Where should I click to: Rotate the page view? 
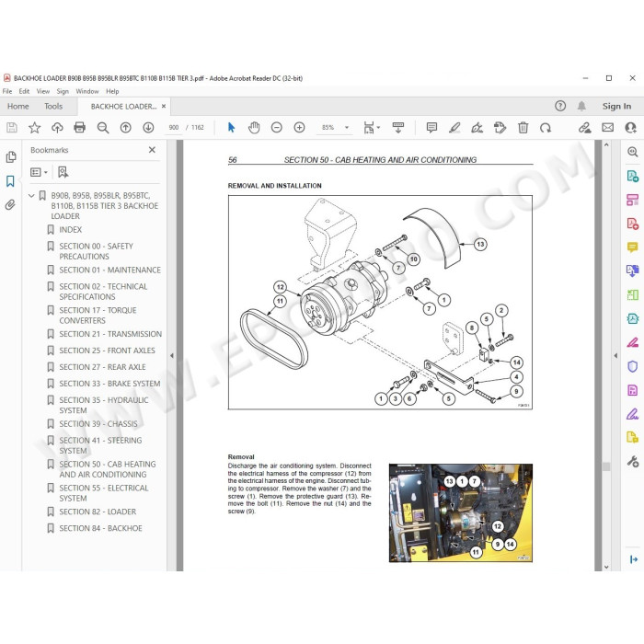pos(546,128)
